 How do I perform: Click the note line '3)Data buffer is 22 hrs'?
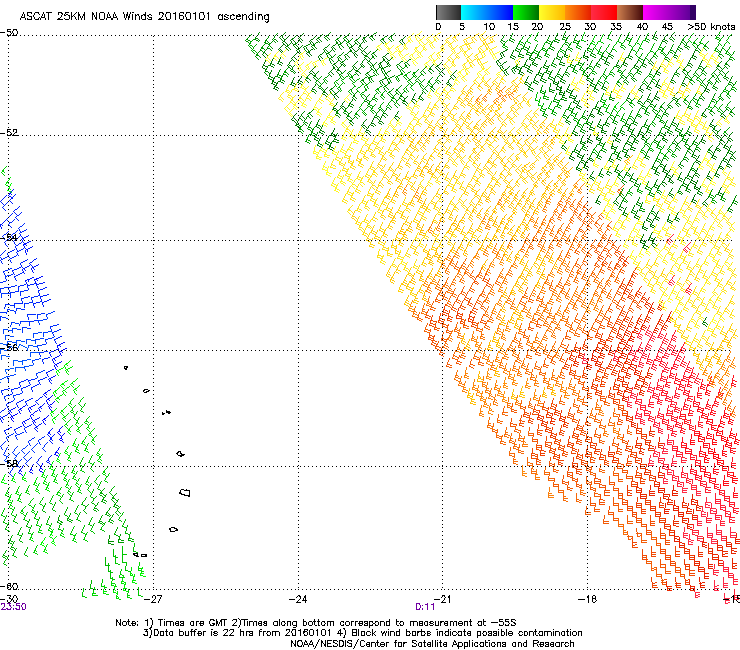[x=362, y=633]
